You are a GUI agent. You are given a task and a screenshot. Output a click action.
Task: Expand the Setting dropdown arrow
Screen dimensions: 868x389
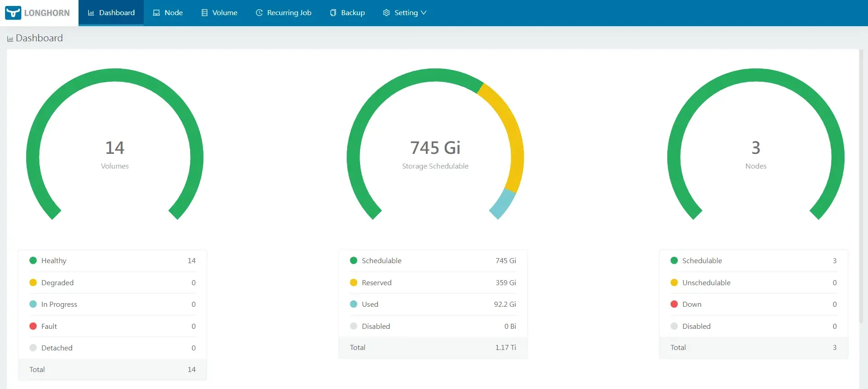[x=423, y=13]
